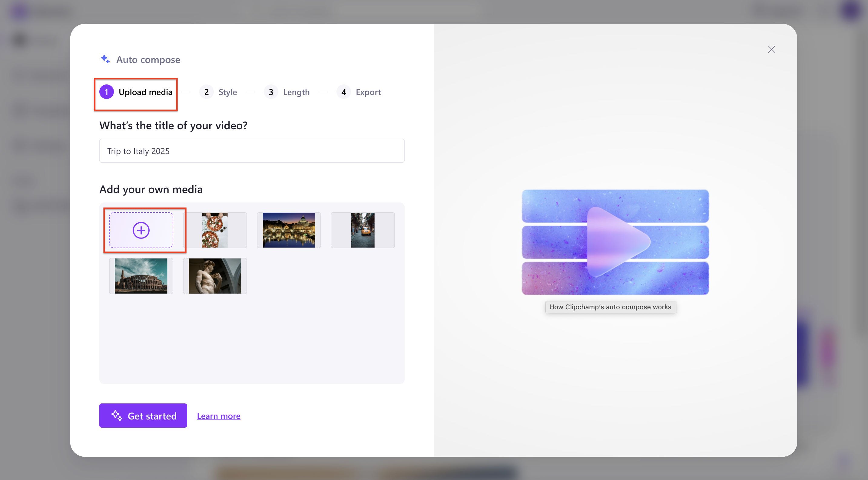Screen dimensions: 868x480
Task: Close the Auto compose dialog
Action: [771, 49]
